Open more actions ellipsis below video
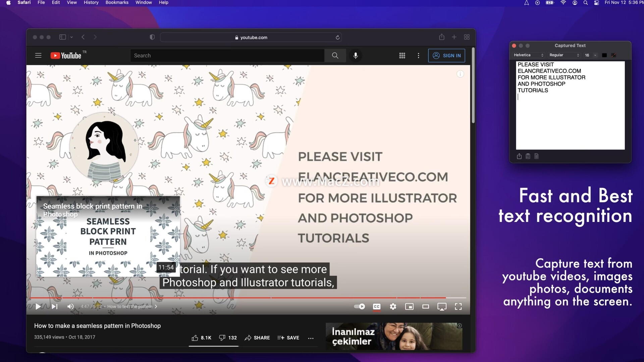This screenshot has height=362, width=644. click(x=311, y=338)
